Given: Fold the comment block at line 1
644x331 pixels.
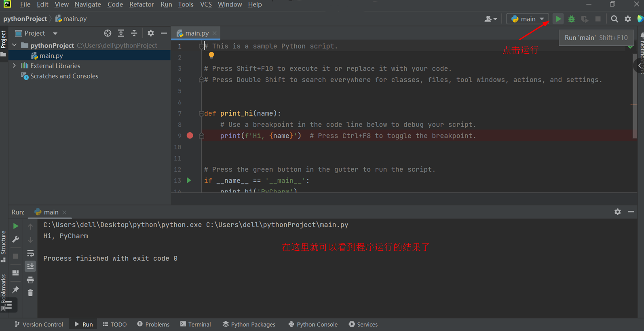Looking at the screenshot, I should pyautogui.click(x=201, y=46).
